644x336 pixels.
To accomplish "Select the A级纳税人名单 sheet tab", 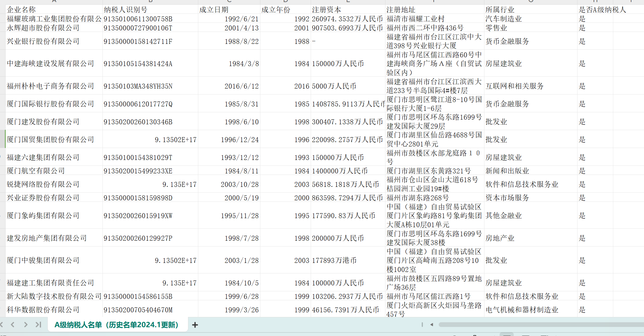I will pyautogui.click(x=117, y=325).
